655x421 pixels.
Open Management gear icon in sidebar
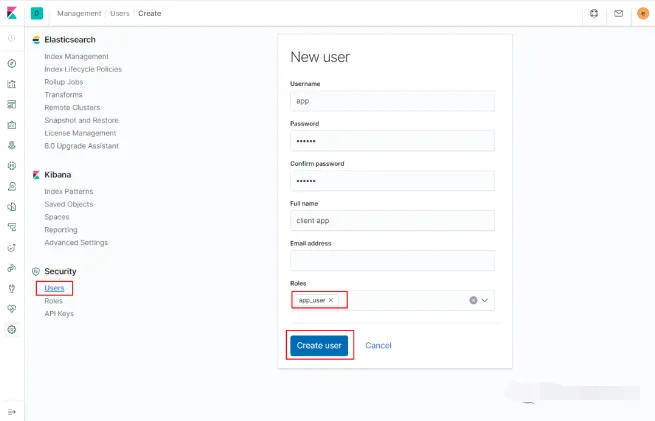[x=12, y=330]
